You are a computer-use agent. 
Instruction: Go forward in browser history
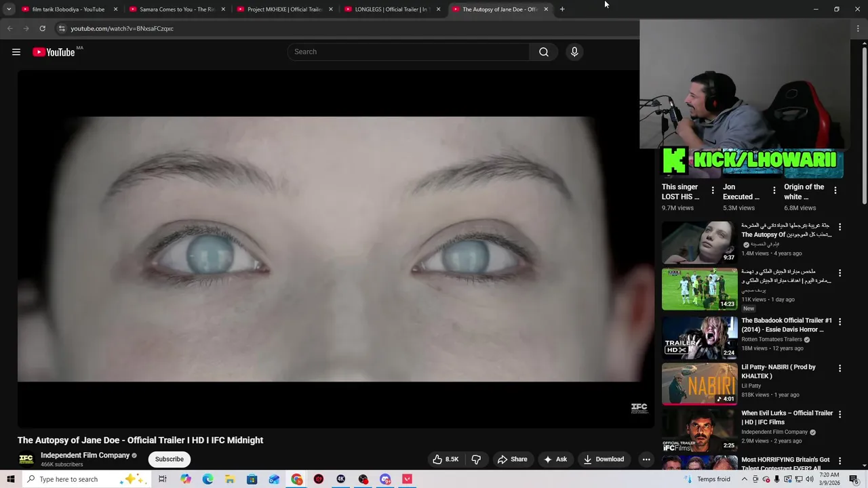tap(26, 28)
